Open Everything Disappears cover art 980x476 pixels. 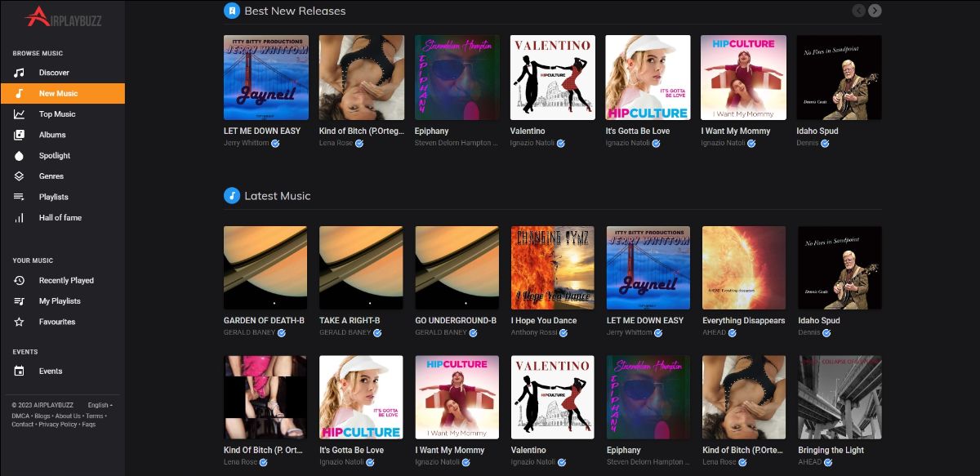(744, 268)
